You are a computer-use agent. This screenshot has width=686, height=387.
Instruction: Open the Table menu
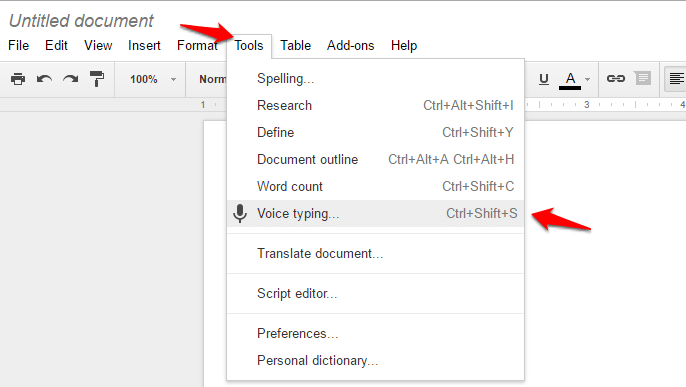coord(295,45)
